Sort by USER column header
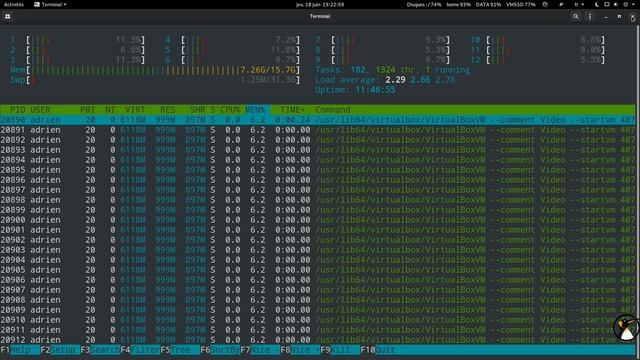The width and height of the screenshot is (640, 360). pos(40,110)
